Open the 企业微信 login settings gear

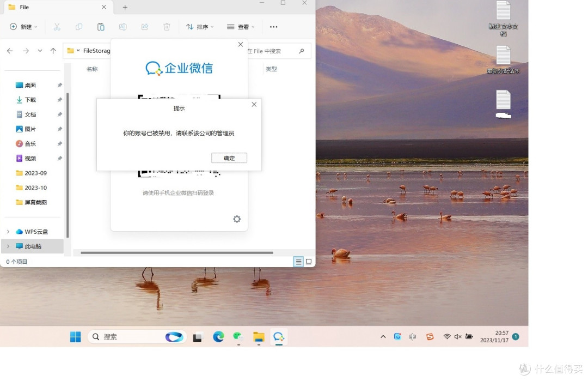coord(237,219)
